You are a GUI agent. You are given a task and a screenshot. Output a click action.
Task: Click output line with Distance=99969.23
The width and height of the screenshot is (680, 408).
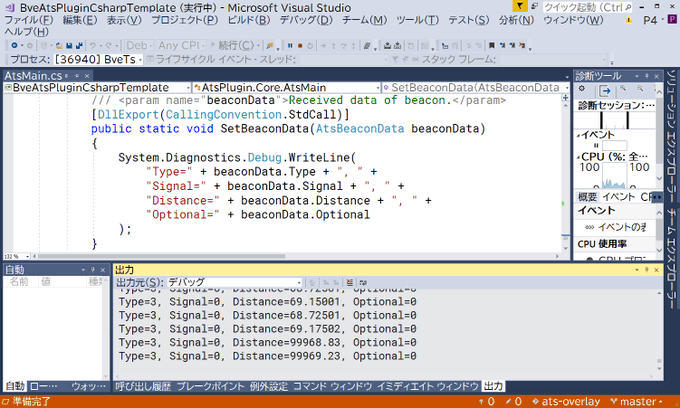pyautogui.click(x=267, y=356)
